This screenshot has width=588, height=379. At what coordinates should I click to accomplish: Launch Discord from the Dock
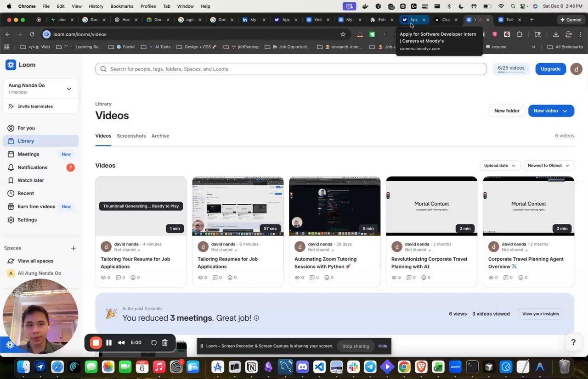pyautogui.click(x=302, y=367)
